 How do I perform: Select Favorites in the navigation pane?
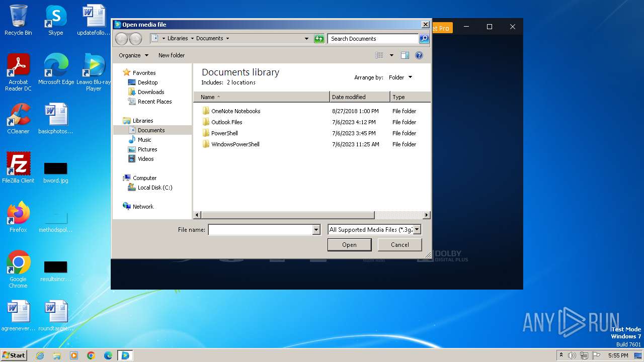click(x=144, y=73)
